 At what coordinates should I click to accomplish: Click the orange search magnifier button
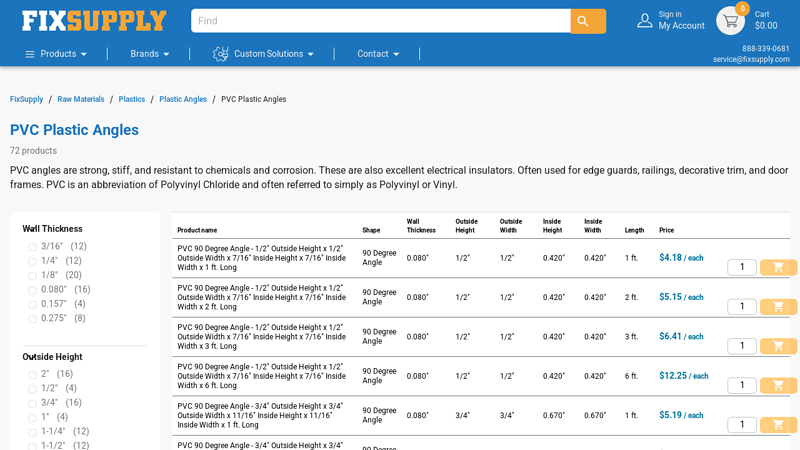588,21
